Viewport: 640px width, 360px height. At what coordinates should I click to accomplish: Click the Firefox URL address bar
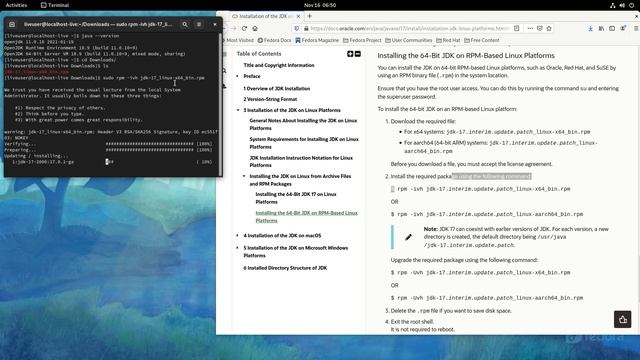pyautogui.click(x=409, y=29)
